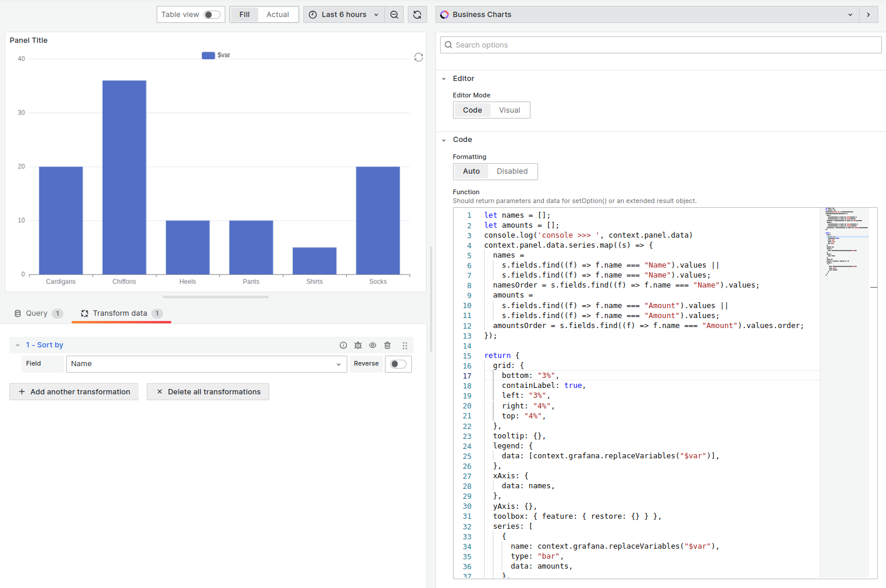Open the Transform data tab
Image resolution: width=886 pixels, height=588 pixels.
coord(121,313)
